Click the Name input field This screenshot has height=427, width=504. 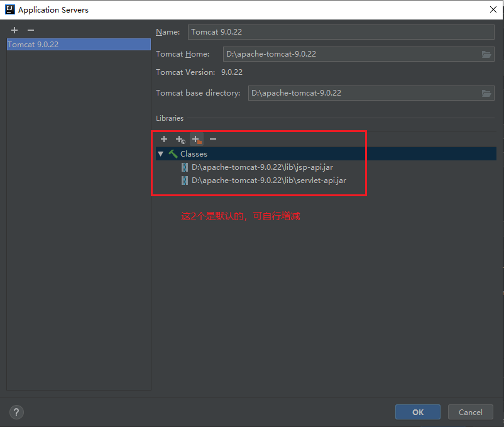coord(341,32)
